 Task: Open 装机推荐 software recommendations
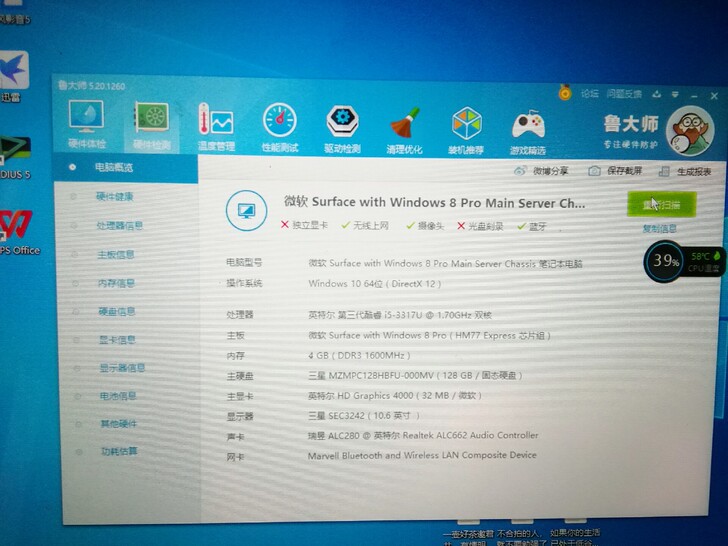466,130
